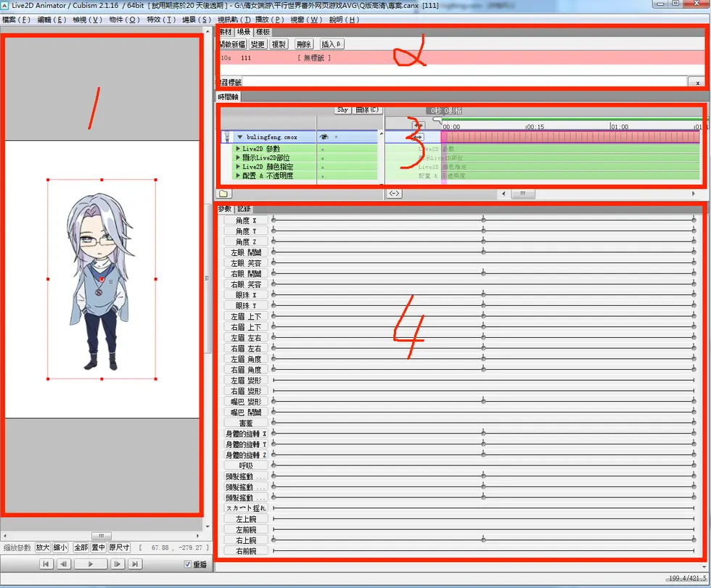Jump to the first frame
Screen dimensions: 711x588
45,564
